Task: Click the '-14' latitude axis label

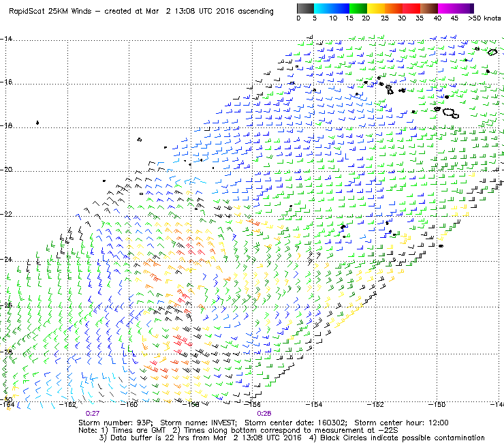Action: (6, 39)
